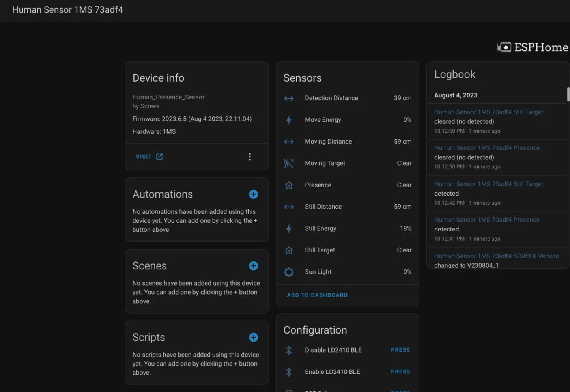
Task: Click the Move Energy lightning icon
Action: click(x=289, y=120)
